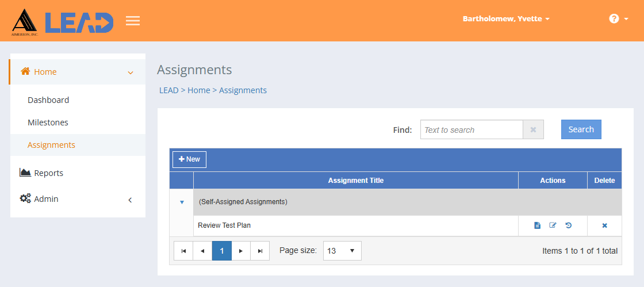Follow the LEAD breadcrumb link

(x=169, y=90)
